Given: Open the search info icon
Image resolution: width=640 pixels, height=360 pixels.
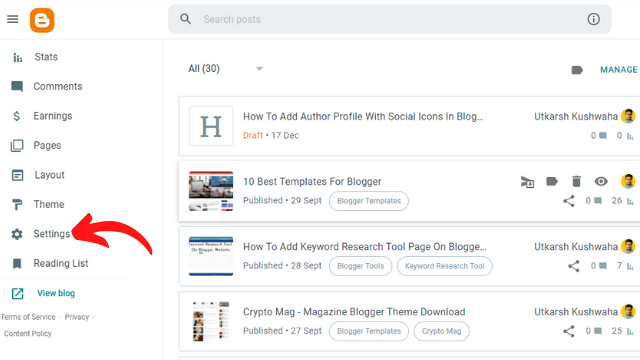Looking at the screenshot, I should [x=593, y=19].
